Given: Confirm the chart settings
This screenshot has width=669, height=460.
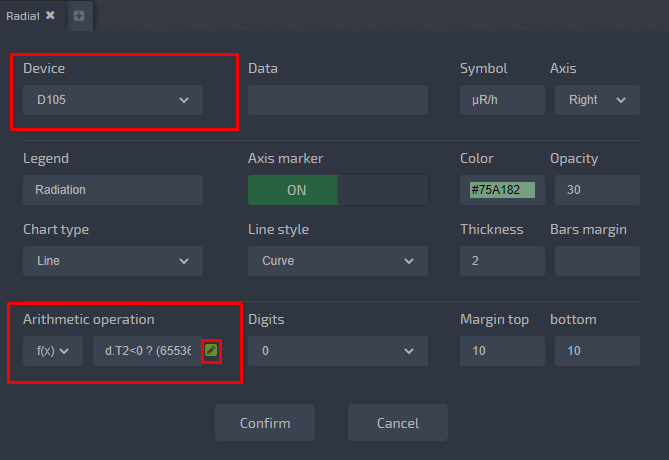Looking at the screenshot, I should point(265,422).
